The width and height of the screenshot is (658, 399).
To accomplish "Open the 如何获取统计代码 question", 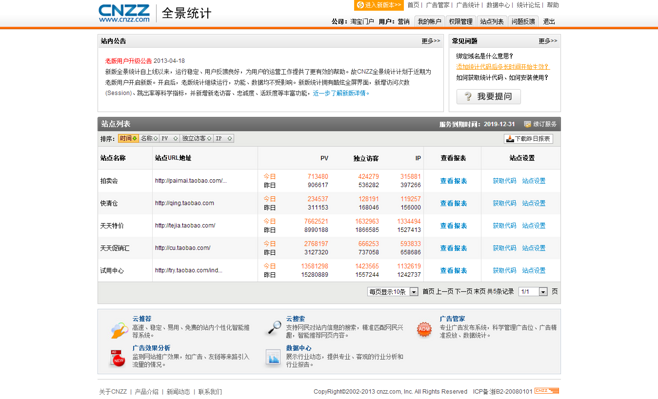I will click(502, 78).
